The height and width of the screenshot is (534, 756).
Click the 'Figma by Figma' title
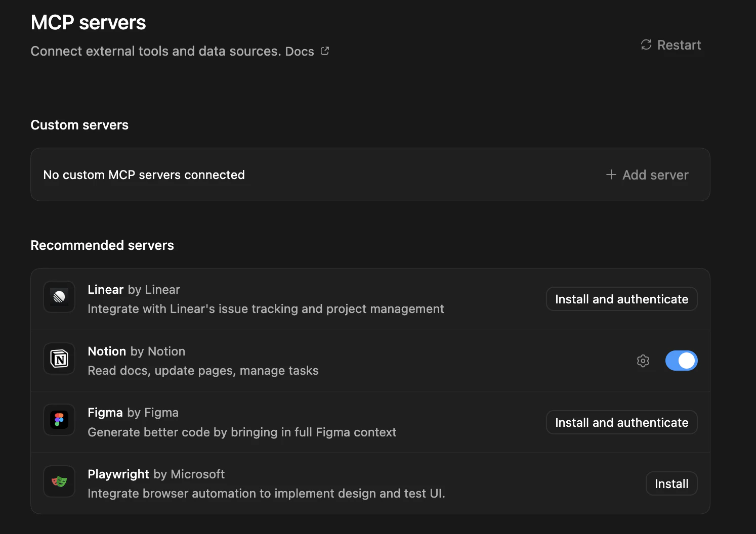click(x=133, y=413)
